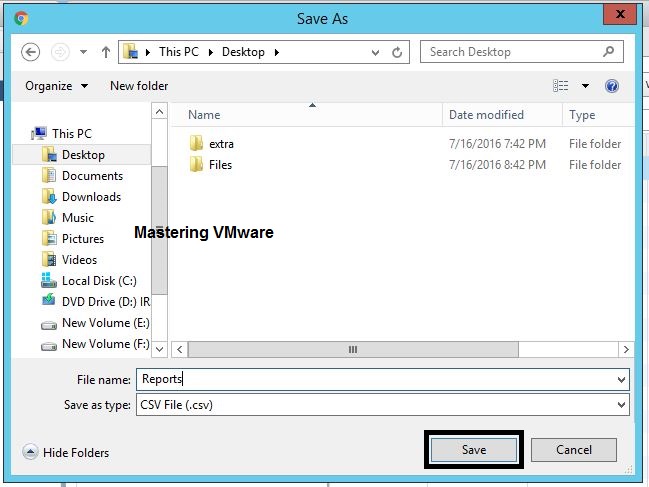The height and width of the screenshot is (487, 649).
Task: Open DVD Drive (D:) in navigation pane
Action: [x=106, y=302]
